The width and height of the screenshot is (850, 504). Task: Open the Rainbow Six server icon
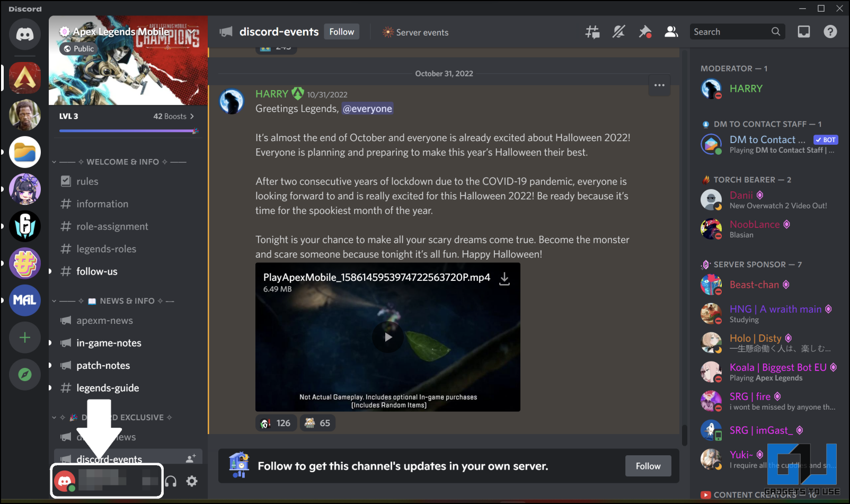tap(25, 226)
